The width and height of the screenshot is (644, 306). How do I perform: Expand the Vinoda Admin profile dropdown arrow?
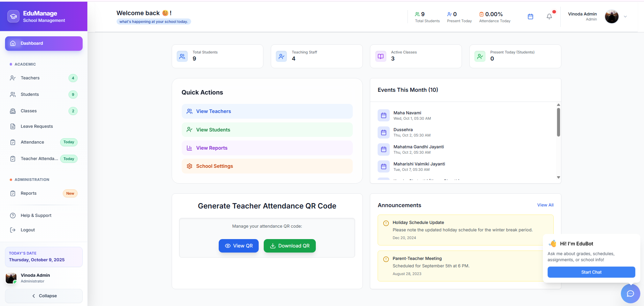point(625,16)
